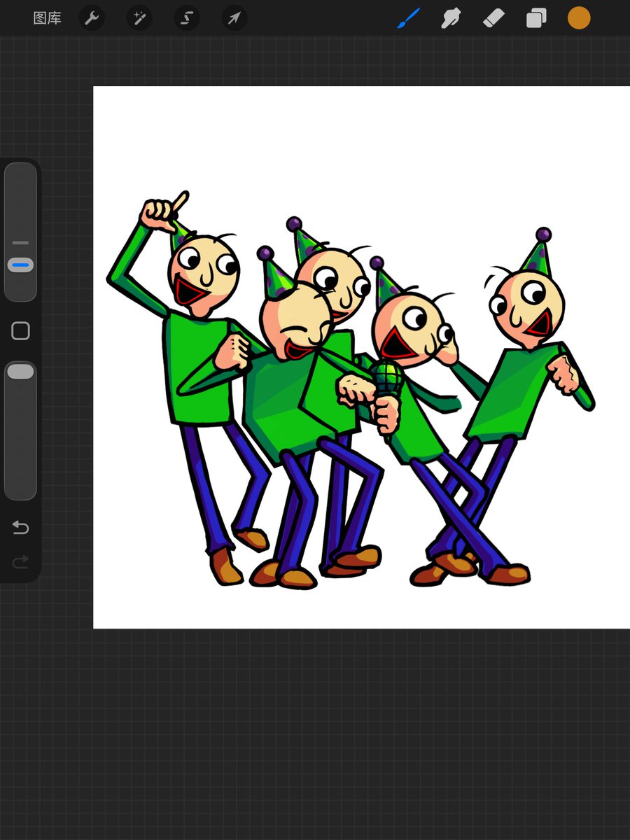Screen dimensions: 630x840
Task: Open the Adjustments magic wand menu
Action: click(139, 18)
